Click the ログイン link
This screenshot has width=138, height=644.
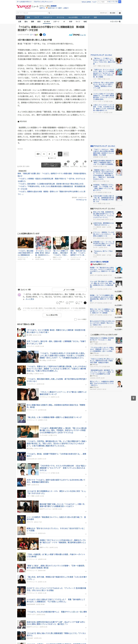click(42, 8)
